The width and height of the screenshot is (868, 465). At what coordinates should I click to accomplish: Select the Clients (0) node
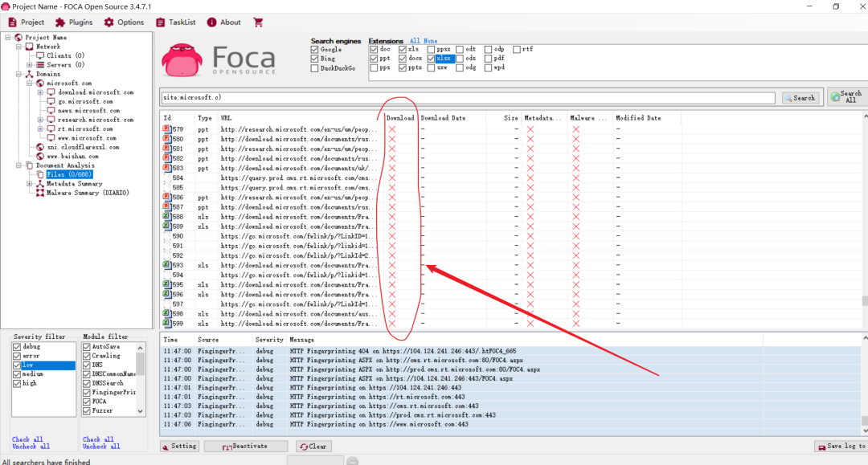[65, 56]
